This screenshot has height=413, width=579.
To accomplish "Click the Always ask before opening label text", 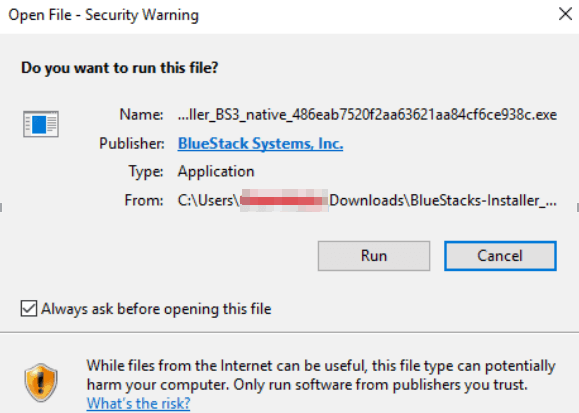I will point(156,309).
